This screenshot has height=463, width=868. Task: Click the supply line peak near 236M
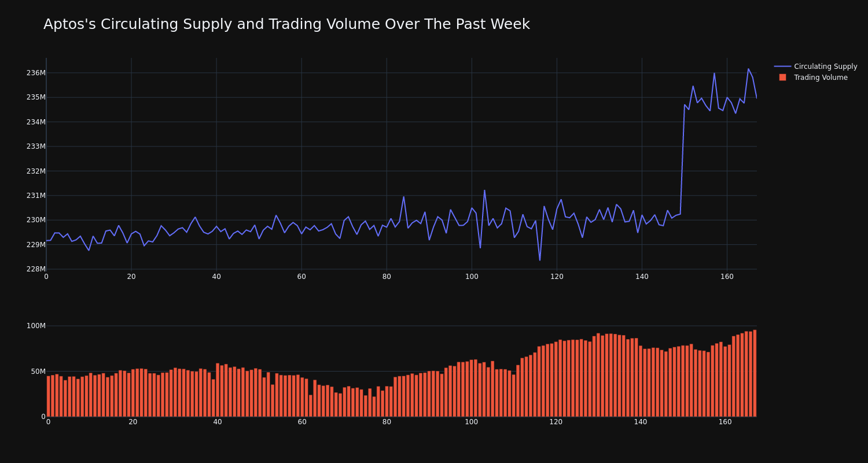tap(748, 69)
